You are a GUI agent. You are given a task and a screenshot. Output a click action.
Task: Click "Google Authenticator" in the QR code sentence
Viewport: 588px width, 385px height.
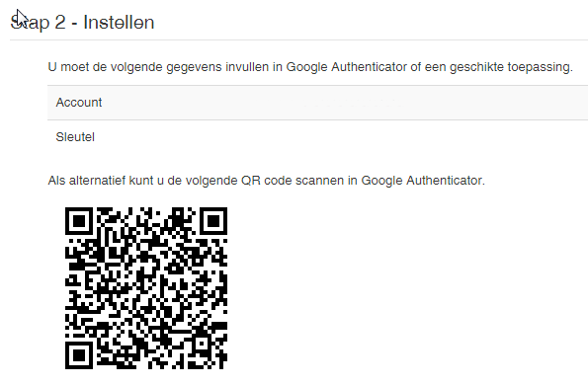[423, 181]
